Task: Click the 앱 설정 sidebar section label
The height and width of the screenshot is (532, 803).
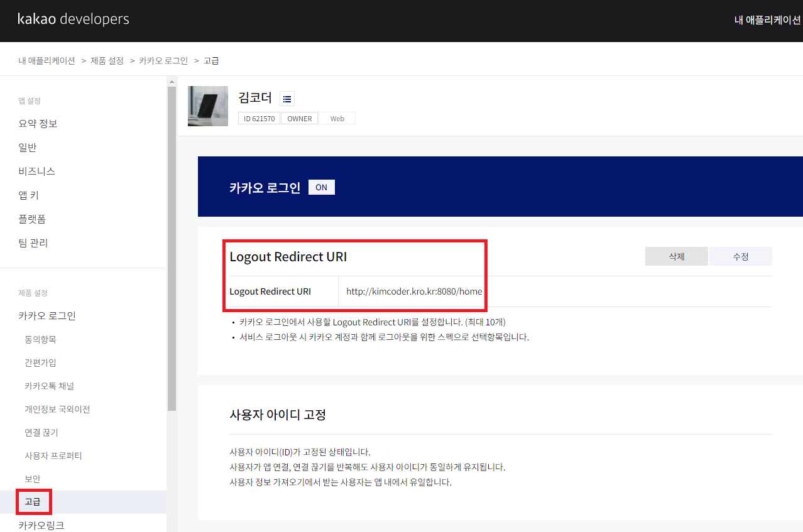Action: pos(30,100)
